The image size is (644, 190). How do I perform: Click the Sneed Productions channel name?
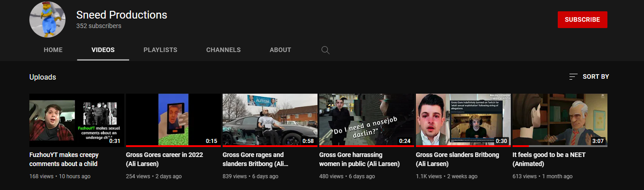[x=122, y=15]
